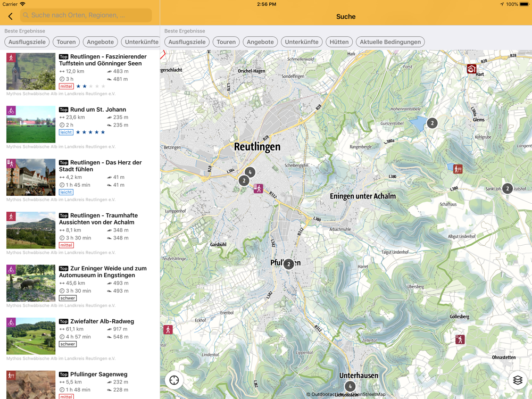This screenshot has height=399, width=532.
Task: Click the five-star rating of Rund um St. Johann
Action: coord(90,132)
